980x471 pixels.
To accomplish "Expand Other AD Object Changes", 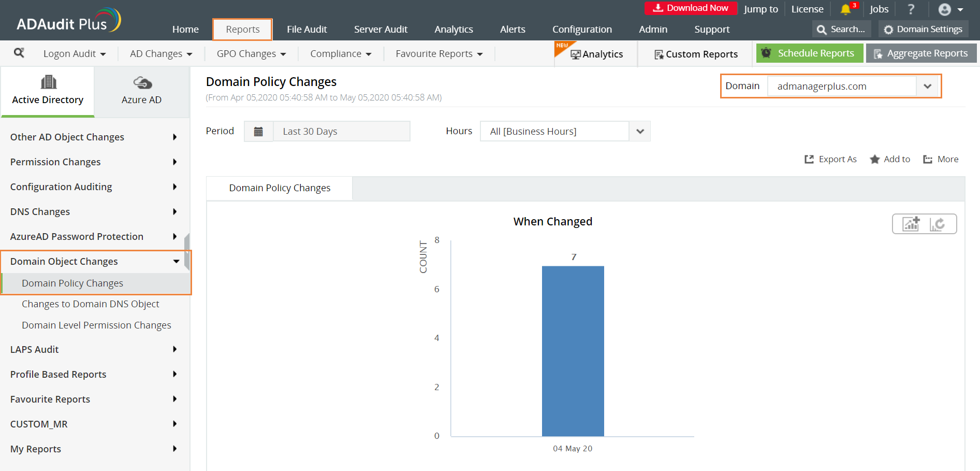I will (94, 137).
